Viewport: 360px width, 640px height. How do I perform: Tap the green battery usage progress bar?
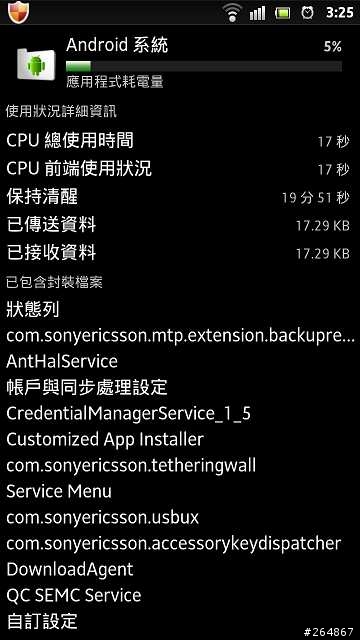coord(204,66)
